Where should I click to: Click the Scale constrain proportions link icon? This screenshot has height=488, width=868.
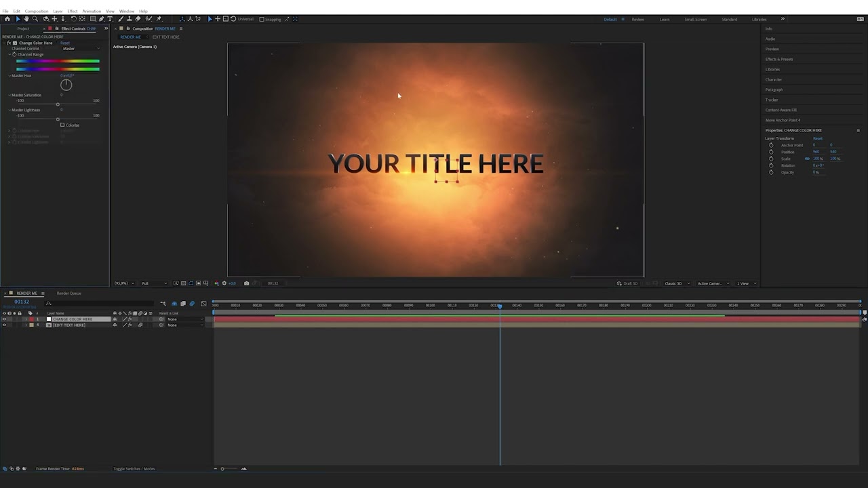click(x=807, y=159)
